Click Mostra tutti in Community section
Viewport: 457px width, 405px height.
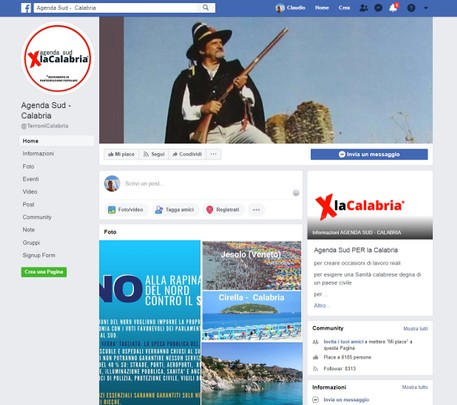[x=415, y=328]
